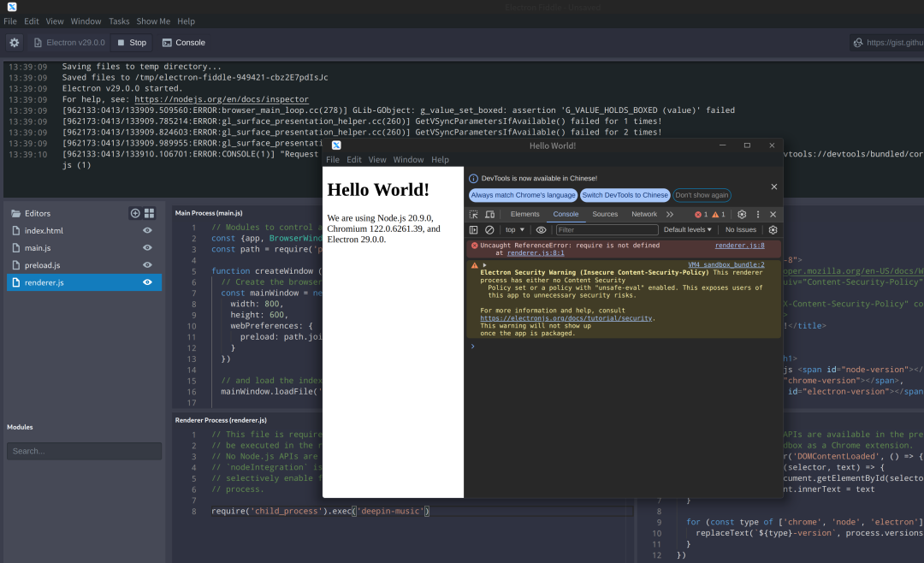
Task: Activate DevTools inspect element picker
Action: 473,215
